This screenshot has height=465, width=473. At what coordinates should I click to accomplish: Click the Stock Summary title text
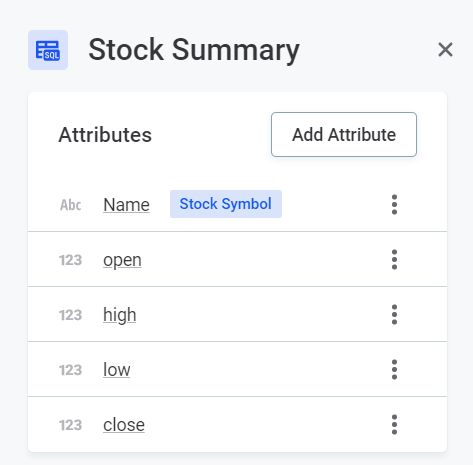(194, 50)
